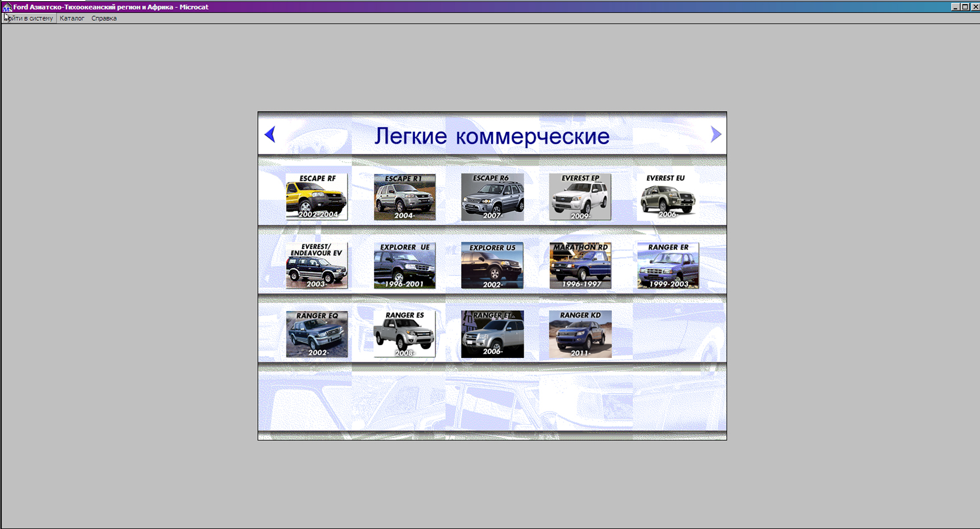Open the Каталог menu
The width and height of the screenshot is (980, 529).
(x=72, y=19)
